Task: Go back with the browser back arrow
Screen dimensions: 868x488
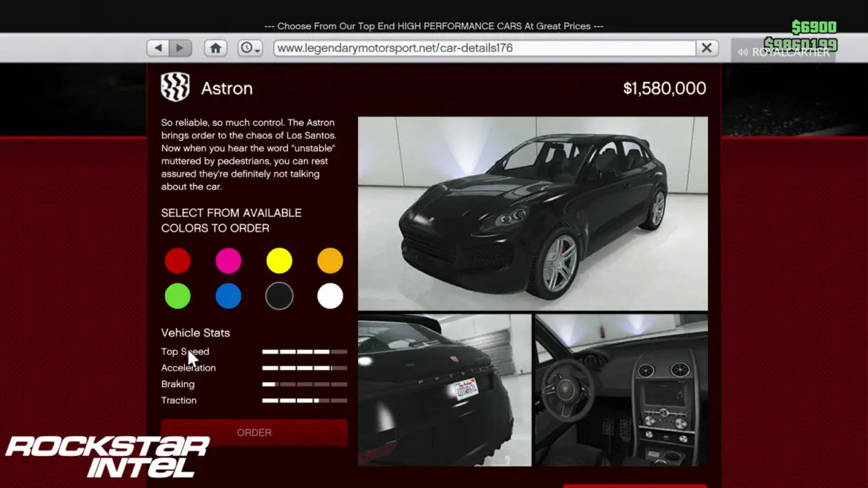Action: (158, 48)
